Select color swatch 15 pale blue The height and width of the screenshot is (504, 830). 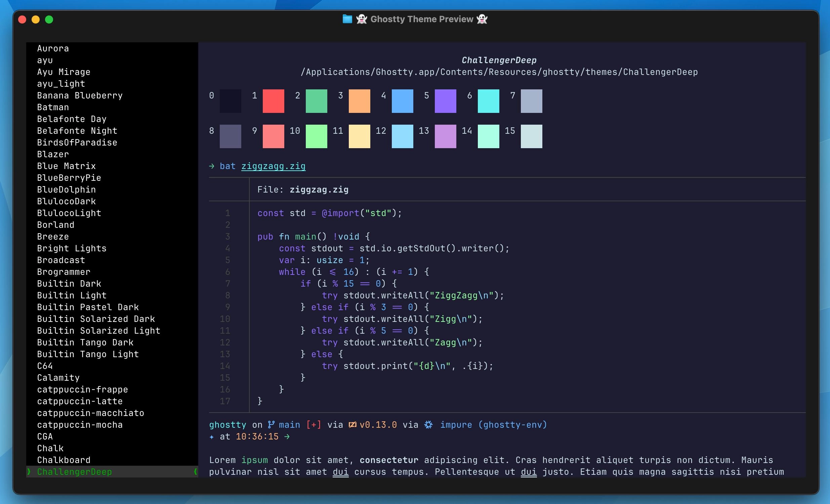click(532, 136)
